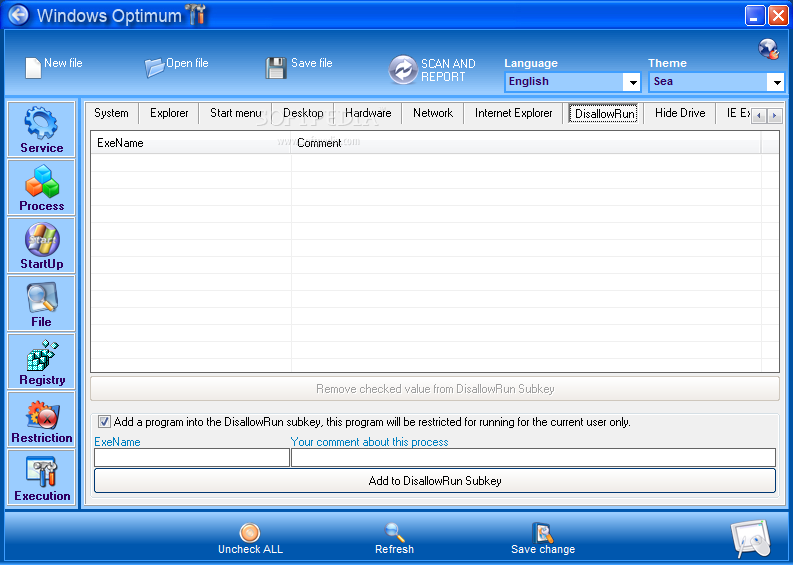
Task: Open the Restriction section
Action: click(41, 419)
